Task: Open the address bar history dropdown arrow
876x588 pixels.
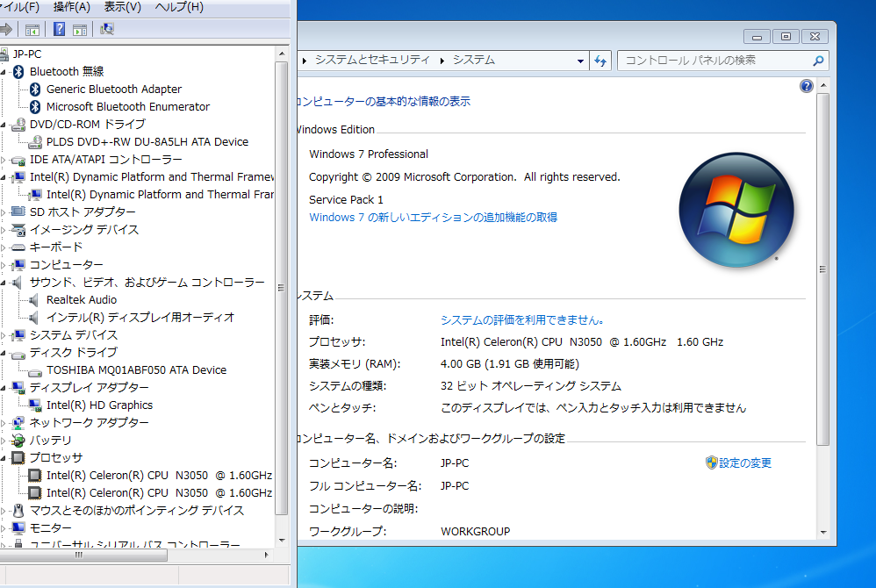Action: [580, 61]
